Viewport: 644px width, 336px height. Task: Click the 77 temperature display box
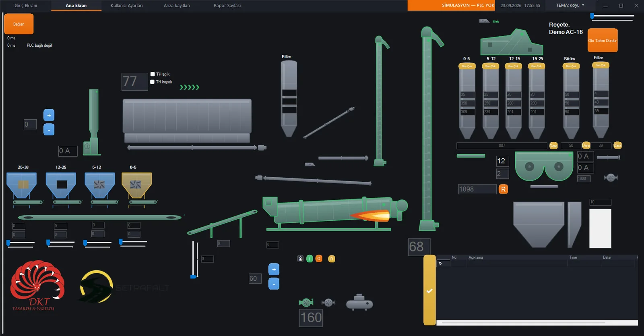pos(135,82)
